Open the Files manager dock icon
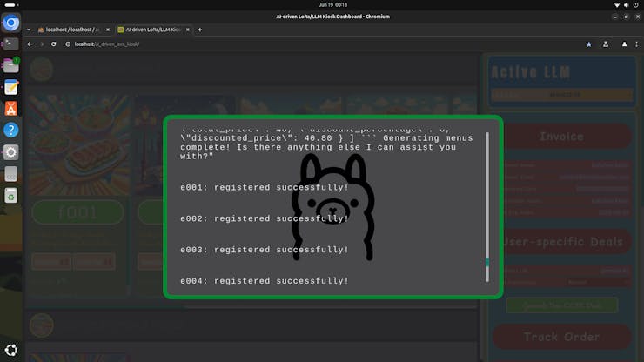Screen dimensions: 644x362 pyautogui.click(x=11, y=66)
